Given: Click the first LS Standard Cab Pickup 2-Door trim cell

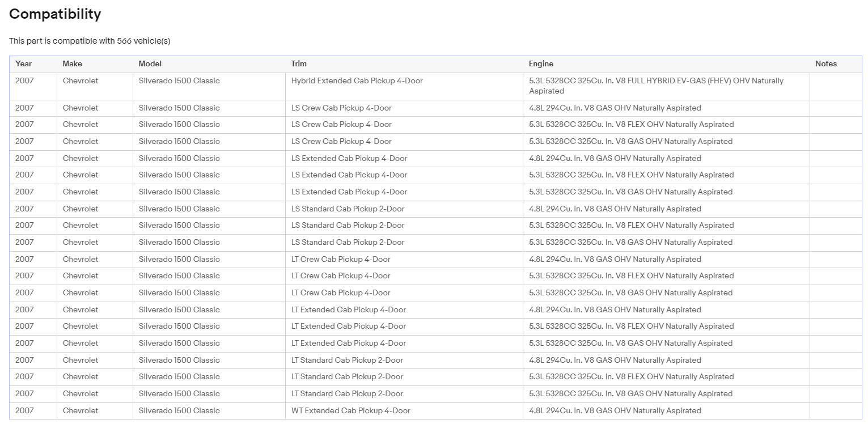Looking at the screenshot, I should point(404,209).
